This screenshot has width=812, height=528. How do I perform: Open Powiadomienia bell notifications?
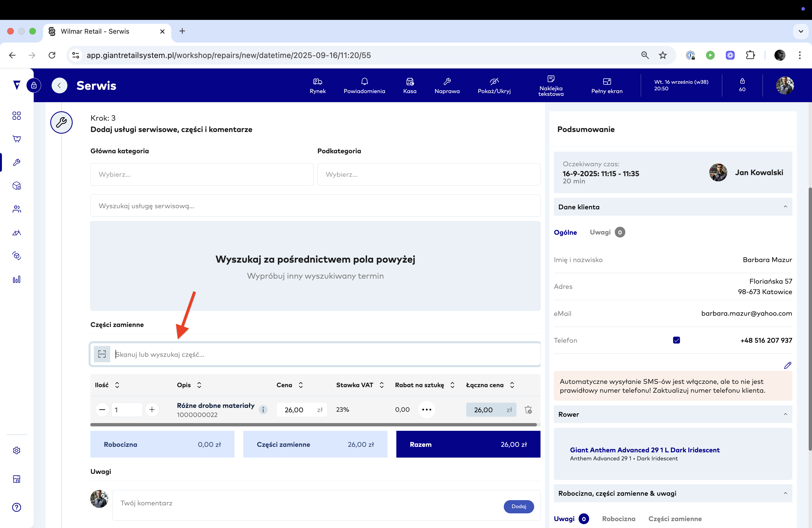364,81
